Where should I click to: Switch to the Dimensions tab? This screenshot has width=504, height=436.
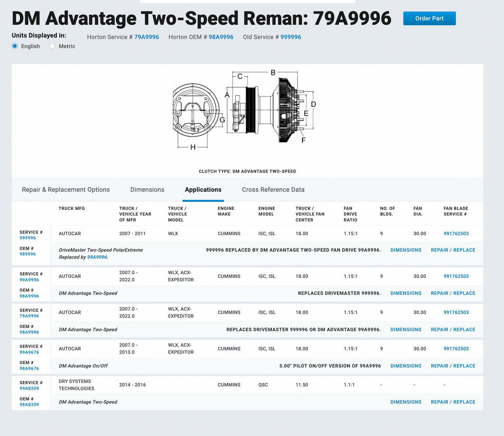pyautogui.click(x=147, y=190)
